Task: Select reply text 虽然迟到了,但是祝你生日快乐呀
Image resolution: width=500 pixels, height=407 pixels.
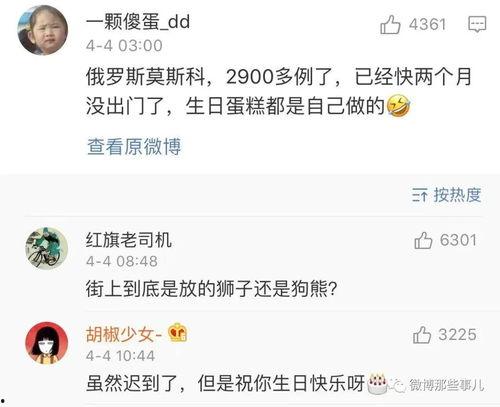Action: click(226, 383)
